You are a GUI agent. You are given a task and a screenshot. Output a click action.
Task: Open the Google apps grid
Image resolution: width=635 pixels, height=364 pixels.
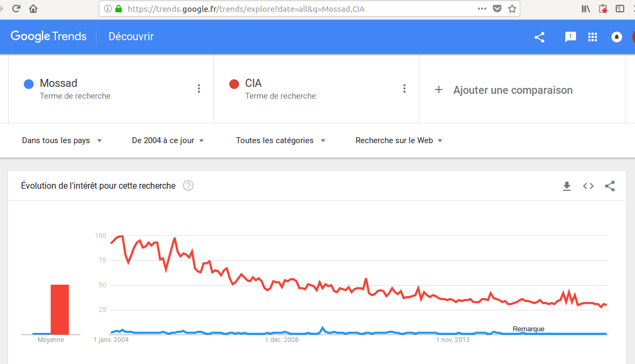593,37
